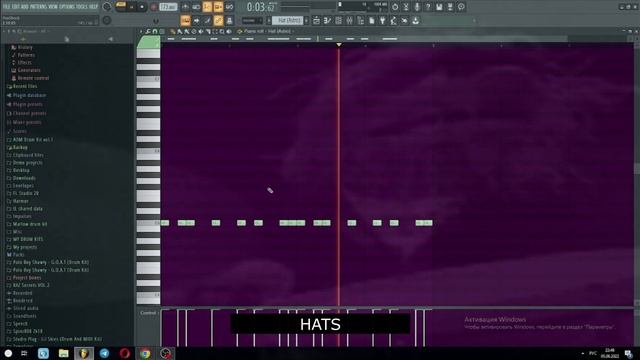Open the plugin icon right of link button
This screenshot has width=640, height=360.
229,20
